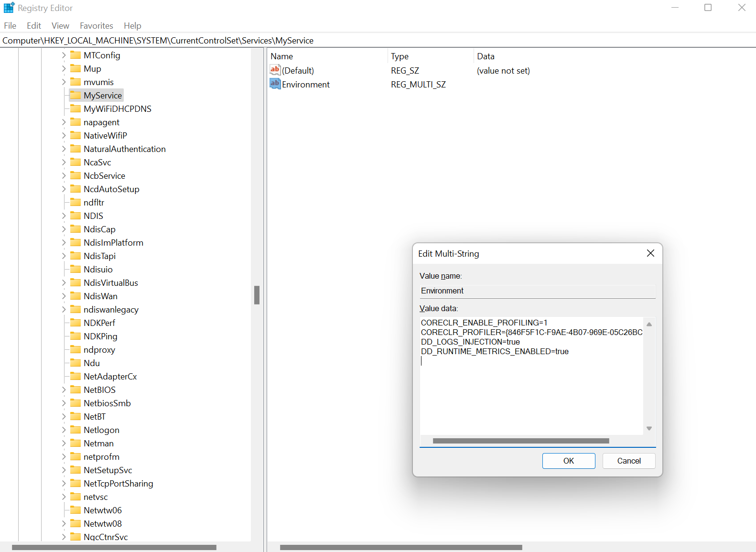The image size is (756, 552).
Task: Select the NaturalAuthentication folder icon
Action: 76,149
